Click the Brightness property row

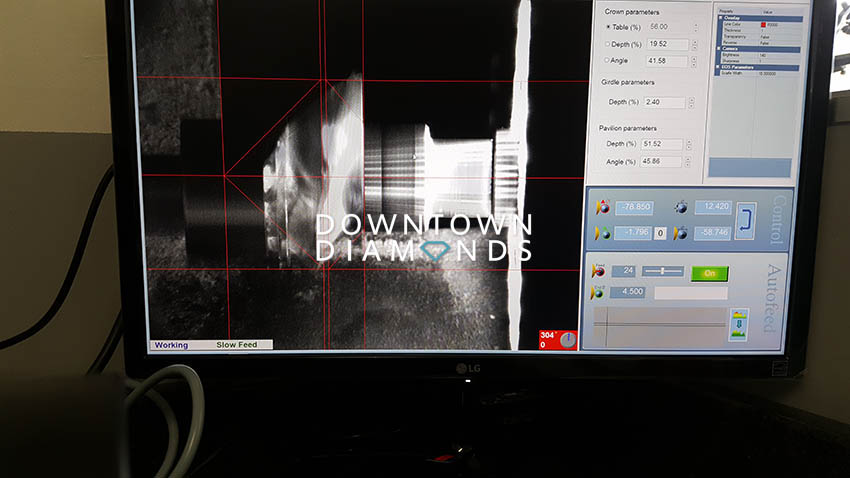pyautogui.click(x=759, y=55)
